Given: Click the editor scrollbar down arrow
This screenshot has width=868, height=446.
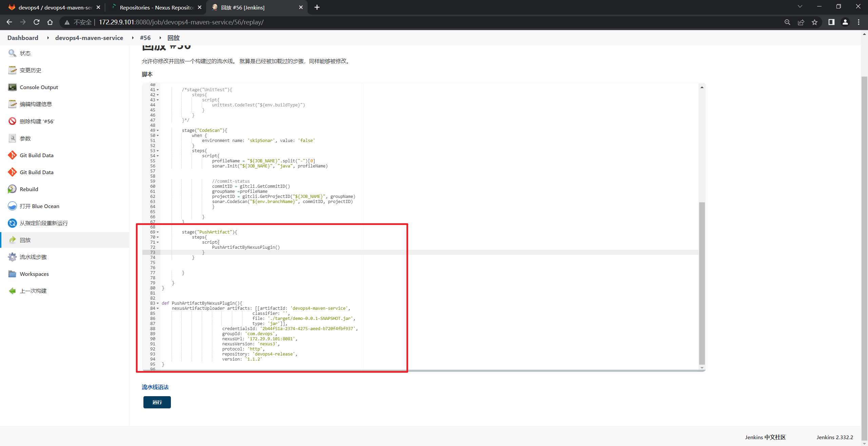Looking at the screenshot, I should pyautogui.click(x=702, y=368).
